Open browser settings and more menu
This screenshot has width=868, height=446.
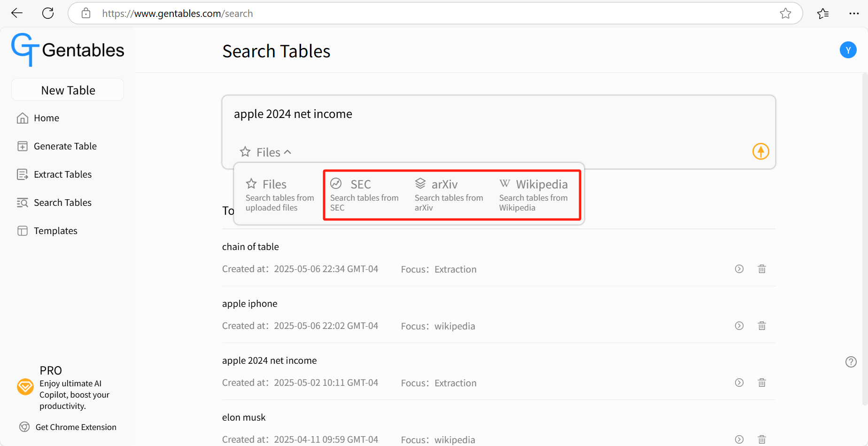(854, 13)
